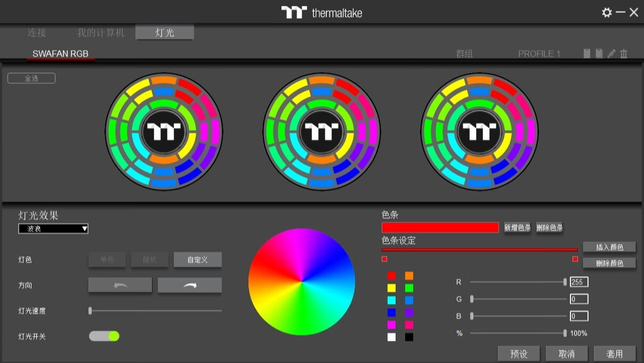Image resolution: width=644 pixels, height=363 pixels.
Task: Pick the yellow preset swatch
Action: tap(392, 288)
